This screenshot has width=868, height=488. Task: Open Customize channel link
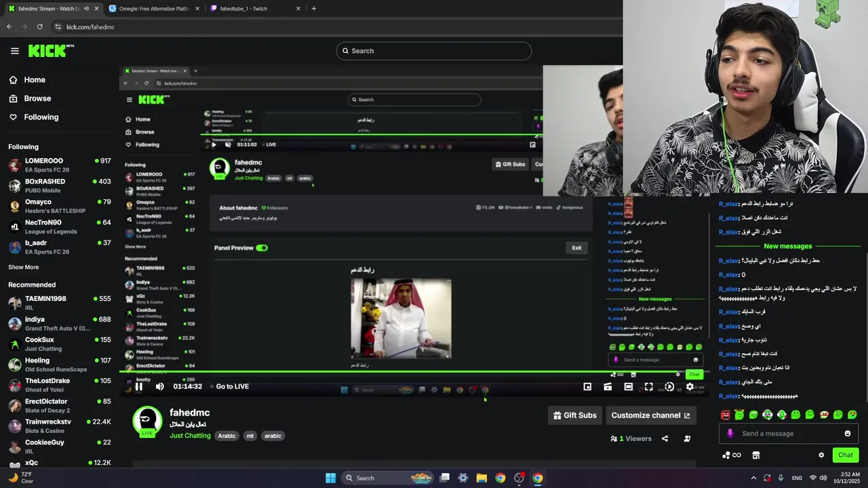(650, 415)
